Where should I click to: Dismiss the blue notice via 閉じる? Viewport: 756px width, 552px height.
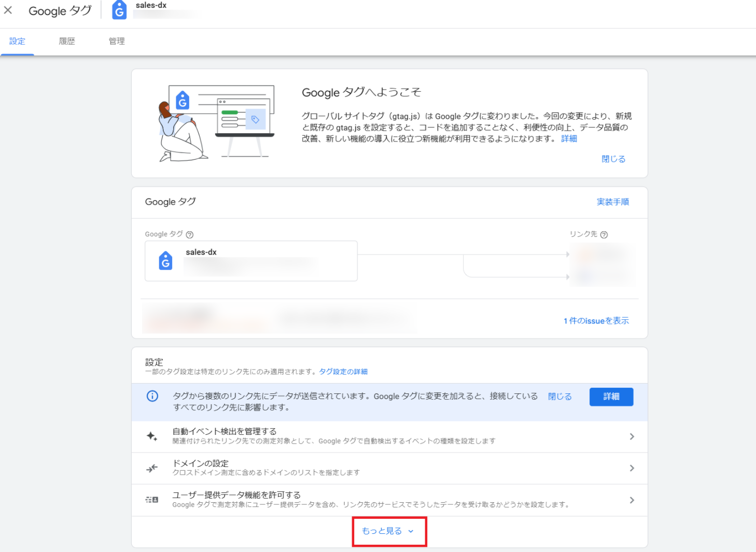click(x=560, y=397)
